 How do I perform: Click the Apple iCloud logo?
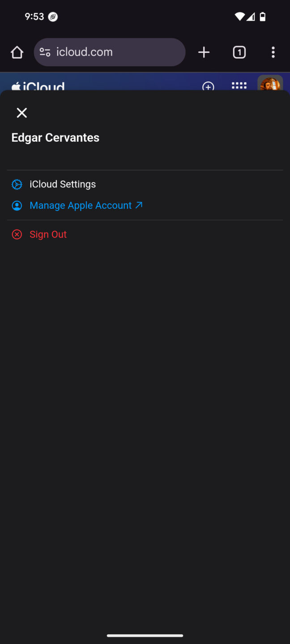pyautogui.click(x=38, y=86)
